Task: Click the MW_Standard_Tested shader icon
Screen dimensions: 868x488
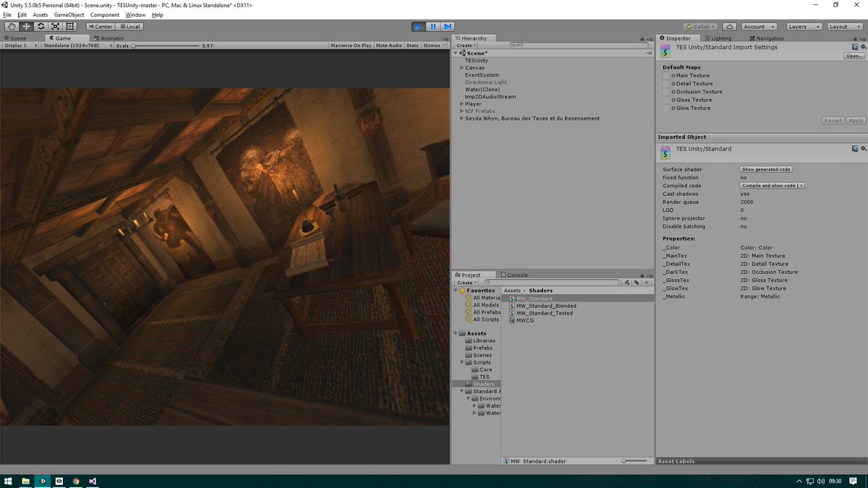Action: pos(512,313)
